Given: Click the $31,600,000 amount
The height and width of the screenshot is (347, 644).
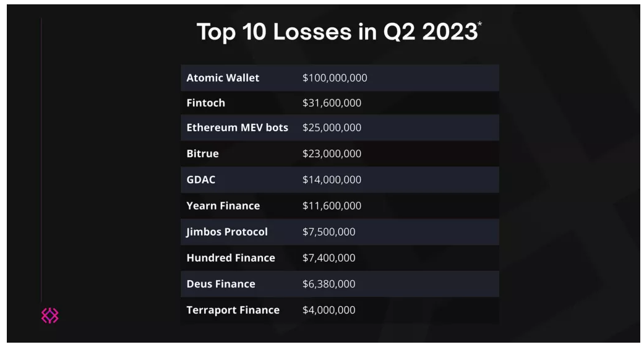Looking at the screenshot, I should 332,103.
